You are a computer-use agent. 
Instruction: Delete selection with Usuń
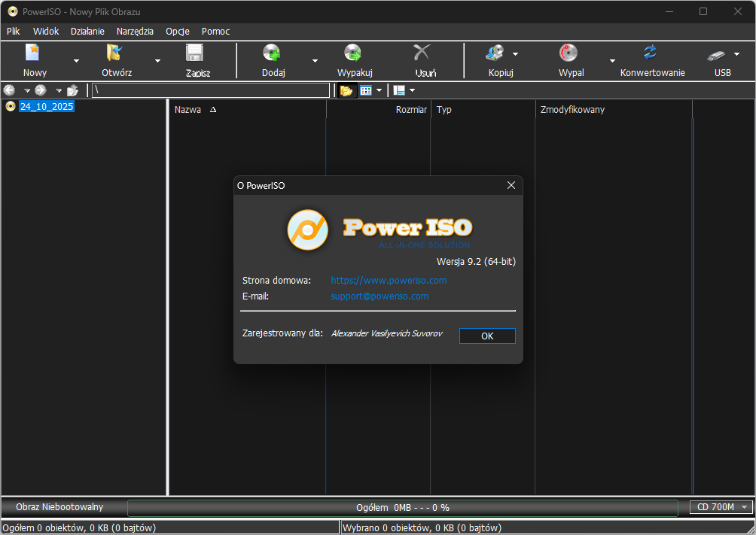[425, 61]
